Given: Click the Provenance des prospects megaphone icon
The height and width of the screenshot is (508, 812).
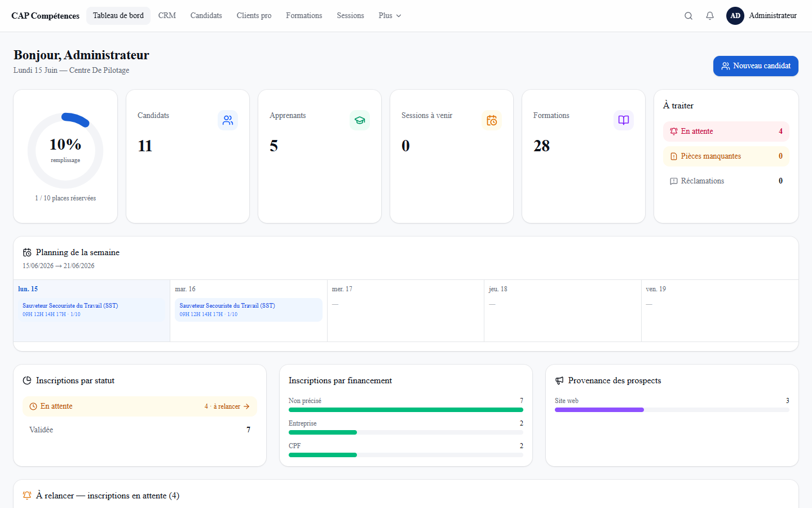Looking at the screenshot, I should (559, 380).
